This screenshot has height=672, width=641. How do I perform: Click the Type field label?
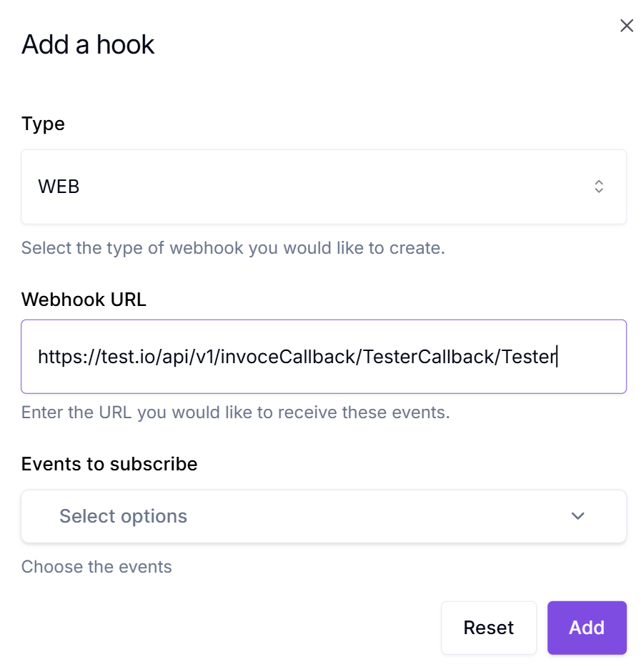[x=43, y=124]
